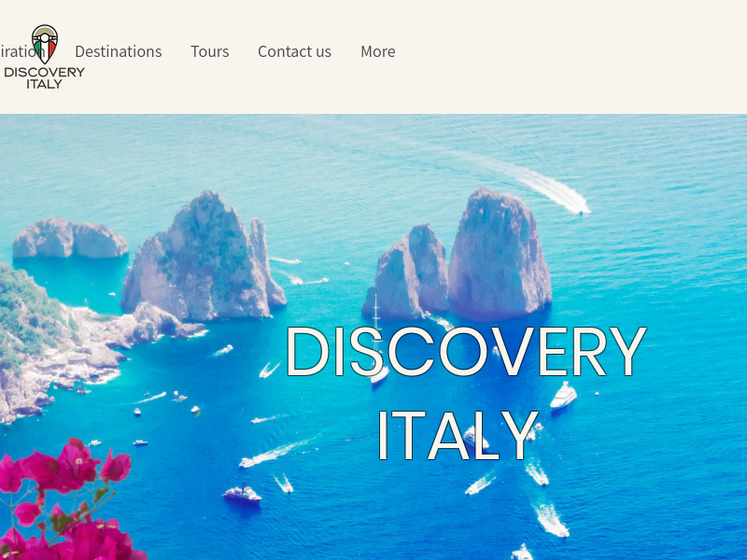Open the Contact us link
This screenshot has height=560, width=747.
click(294, 51)
